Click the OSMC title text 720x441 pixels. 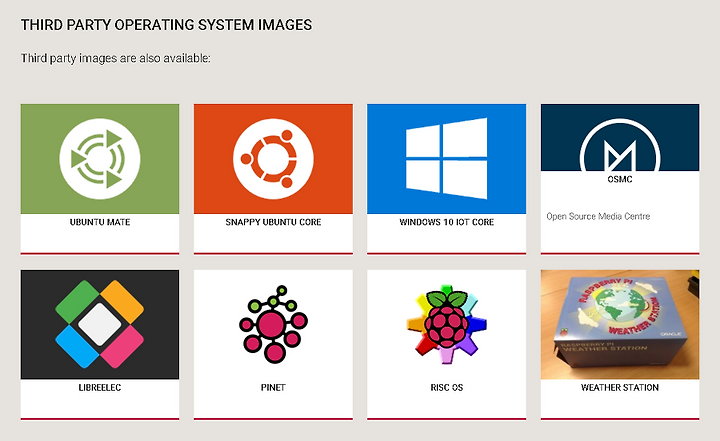click(620, 179)
